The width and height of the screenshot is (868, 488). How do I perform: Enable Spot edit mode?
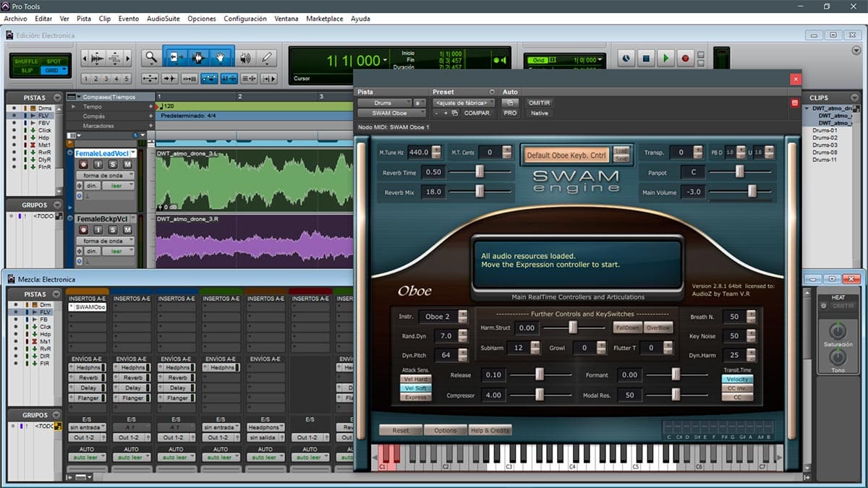(x=54, y=61)
